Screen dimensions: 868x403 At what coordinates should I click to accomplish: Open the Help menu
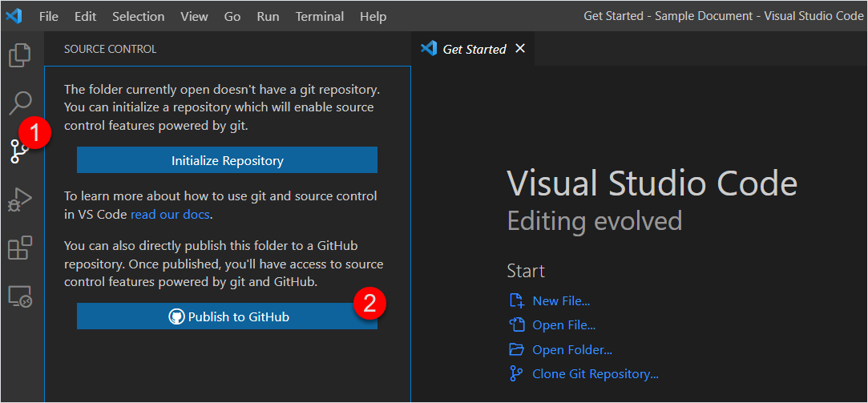tap(373, 17)
